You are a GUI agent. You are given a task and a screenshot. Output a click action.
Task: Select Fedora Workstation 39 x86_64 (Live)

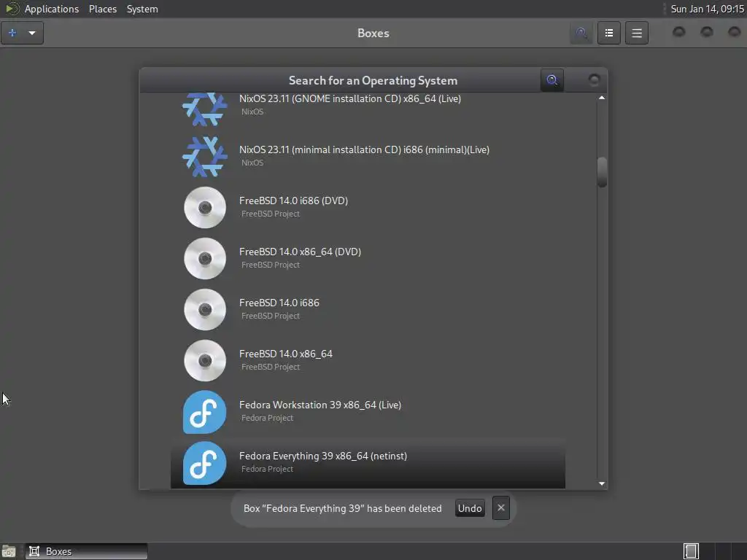pos(320,405)
